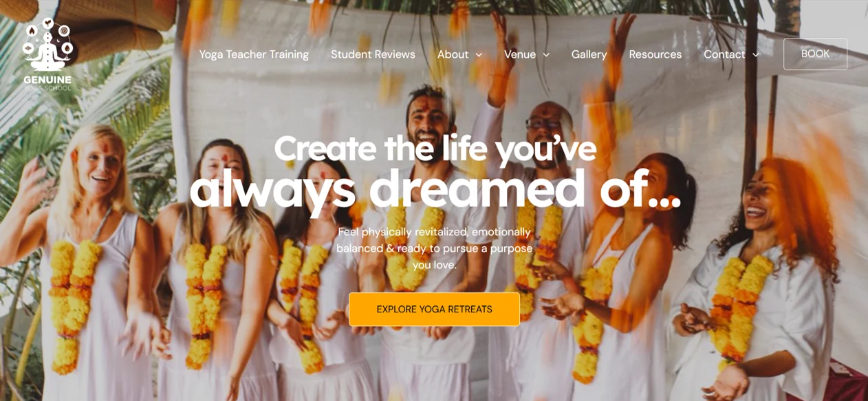The image size is (868, 401).
Task: Open the Gallery page
Action: (589, 54)
